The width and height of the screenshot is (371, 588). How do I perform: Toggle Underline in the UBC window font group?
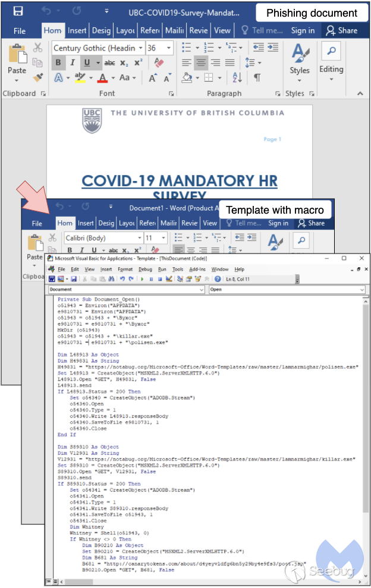(x=87, y=62)
